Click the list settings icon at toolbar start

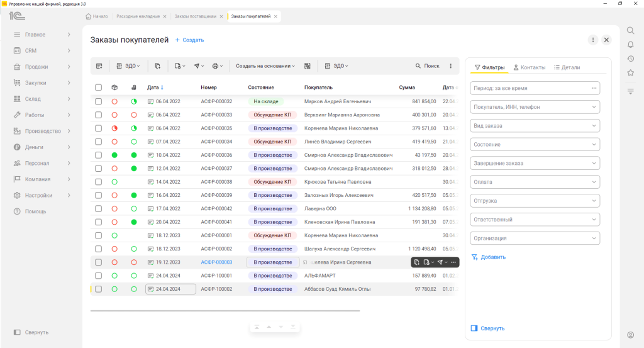(99, 65)
